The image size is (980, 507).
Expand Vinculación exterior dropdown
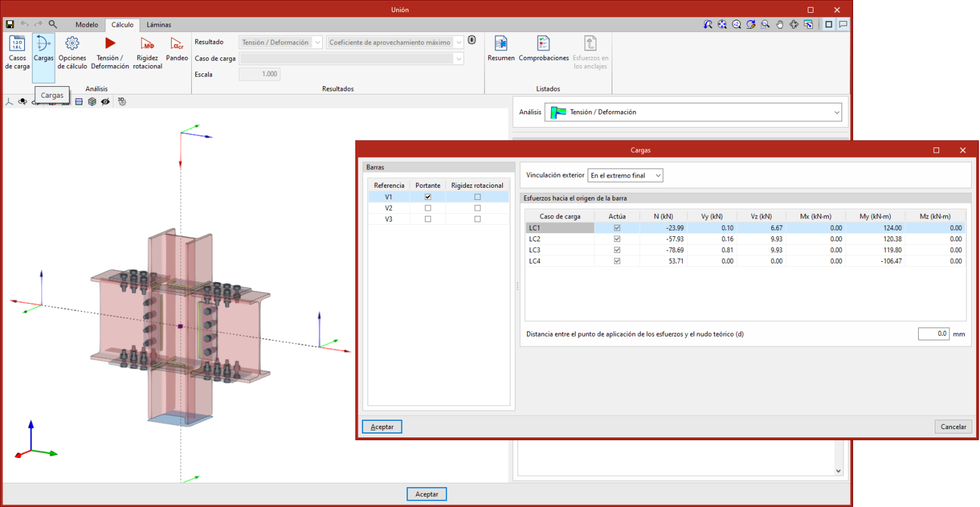[625, 176]
